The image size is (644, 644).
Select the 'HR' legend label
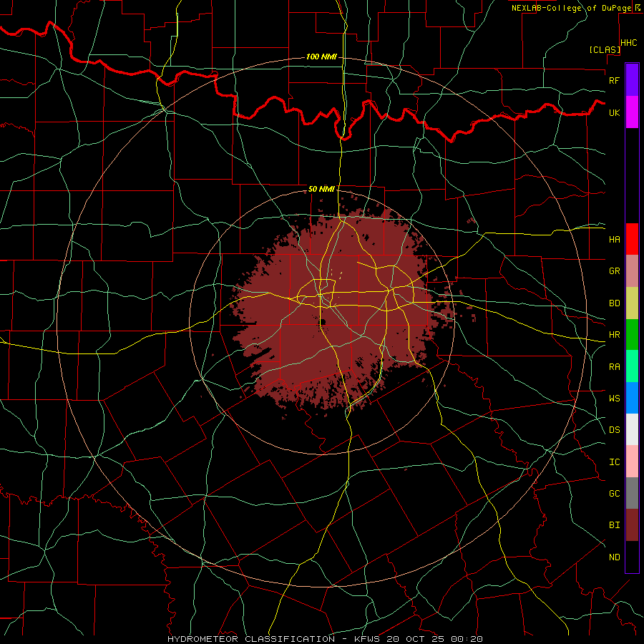point(614,335)
